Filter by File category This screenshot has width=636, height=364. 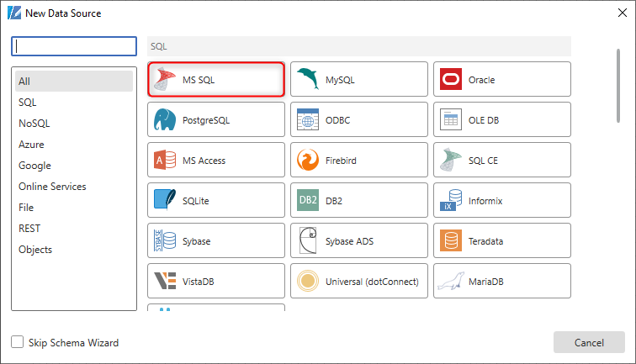74,208
